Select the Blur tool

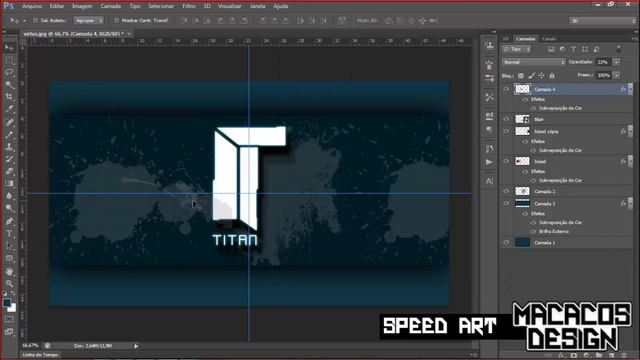coord(9,196)
